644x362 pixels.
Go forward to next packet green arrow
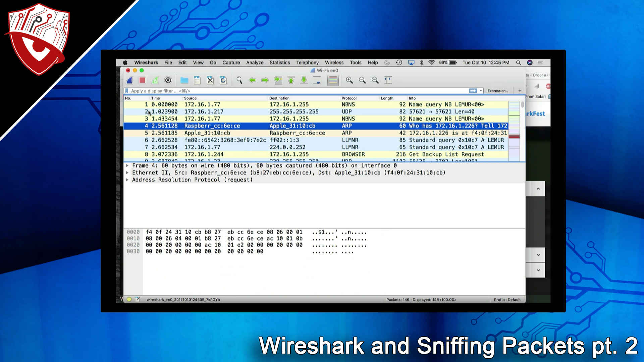tap(265, 80)
